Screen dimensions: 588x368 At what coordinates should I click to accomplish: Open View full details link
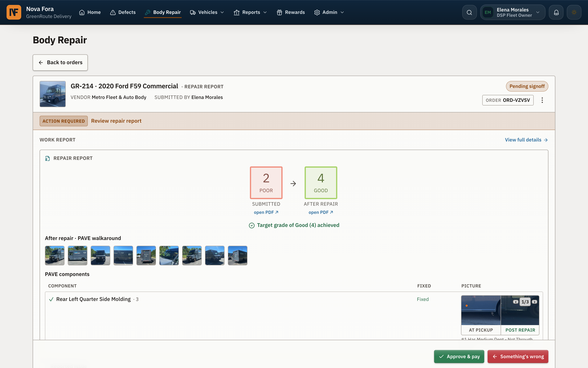[x=526, y=140]
